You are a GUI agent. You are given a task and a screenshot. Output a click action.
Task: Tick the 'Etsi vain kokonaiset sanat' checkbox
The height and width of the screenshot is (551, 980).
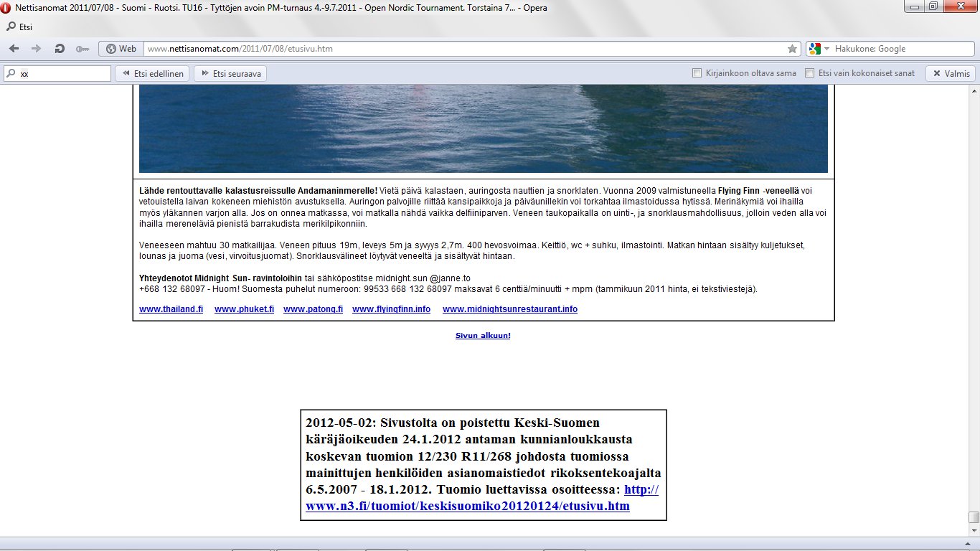pyautogui.click(x=810, y=73)
